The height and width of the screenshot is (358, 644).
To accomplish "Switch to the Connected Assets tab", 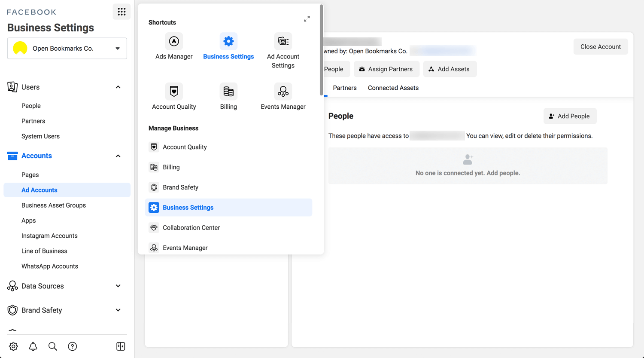I will click(393, 88).
